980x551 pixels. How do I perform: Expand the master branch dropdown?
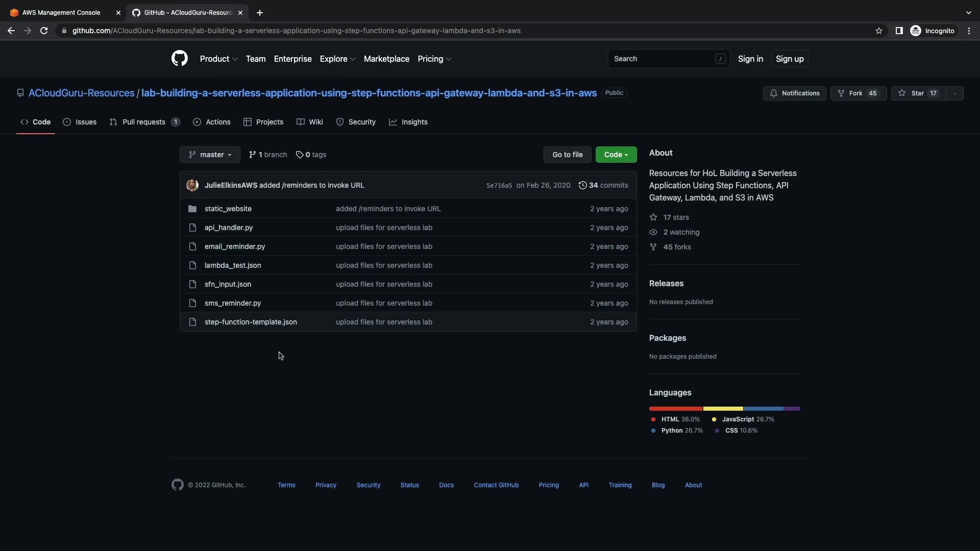pos(210,155)
